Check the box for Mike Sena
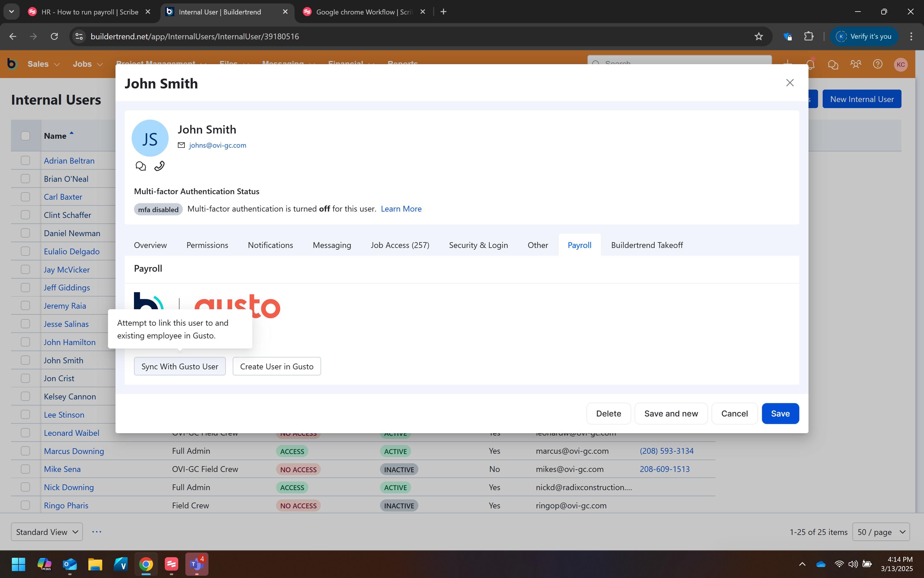 pyautogui.click(x=25, y=469)
